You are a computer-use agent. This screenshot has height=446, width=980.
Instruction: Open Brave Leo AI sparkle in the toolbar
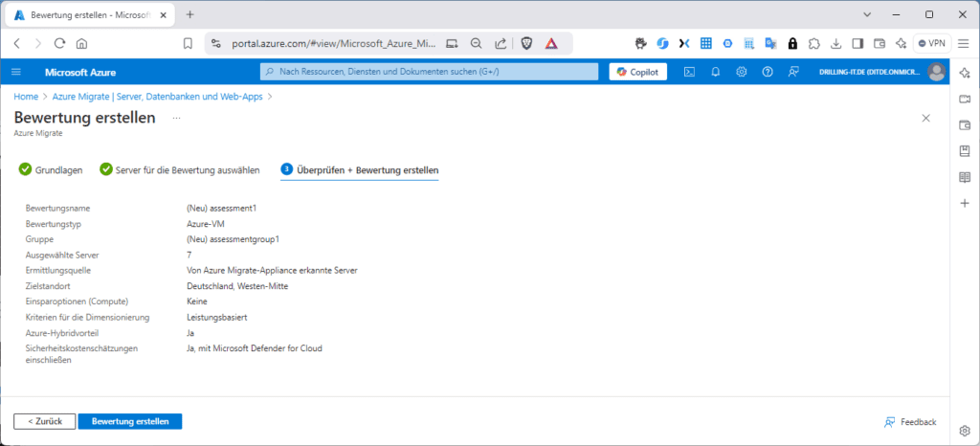901,44
